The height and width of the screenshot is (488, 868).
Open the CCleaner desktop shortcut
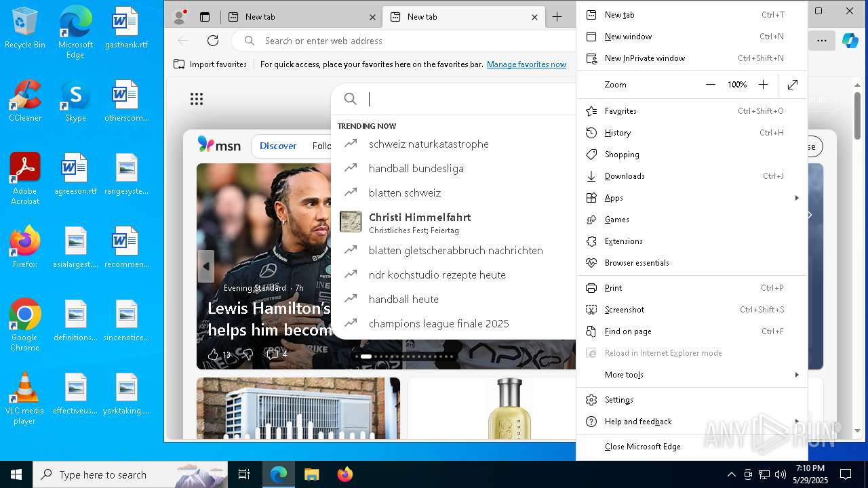click(25, 101)
